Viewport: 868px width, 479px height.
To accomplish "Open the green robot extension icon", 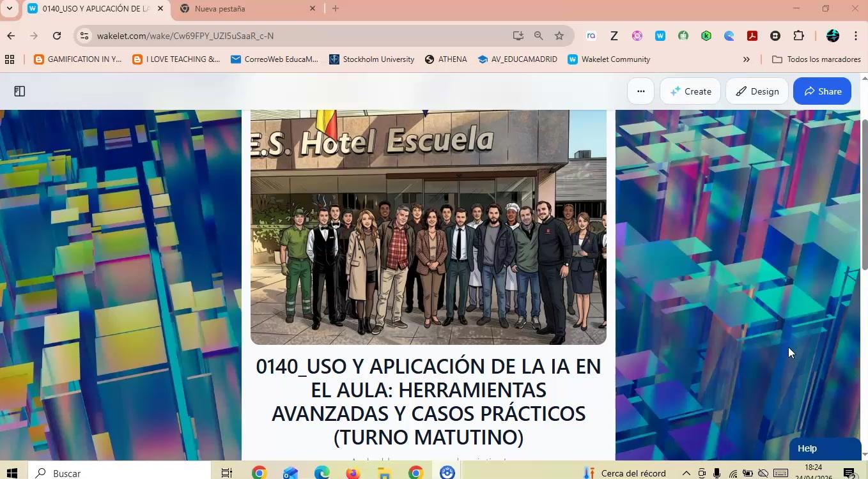I will (x=683, y=36).
